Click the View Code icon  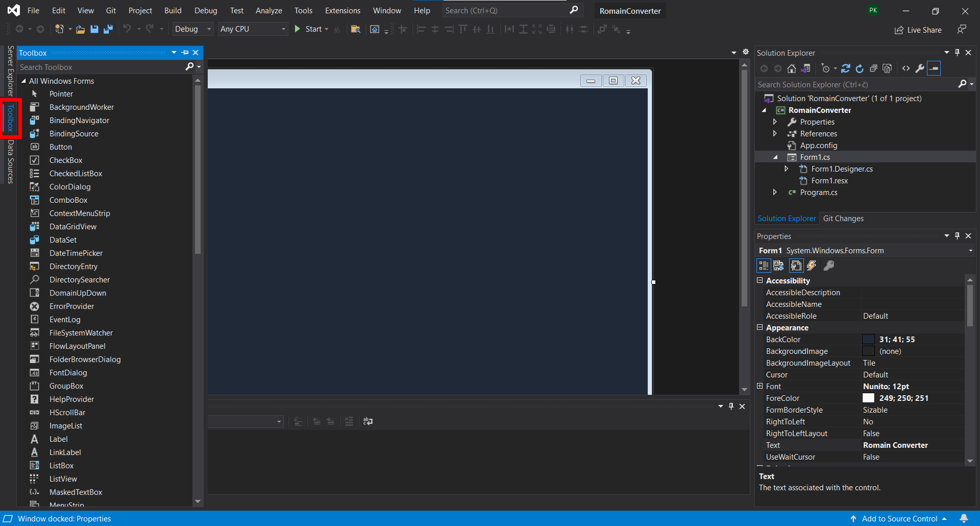point(906,68)
